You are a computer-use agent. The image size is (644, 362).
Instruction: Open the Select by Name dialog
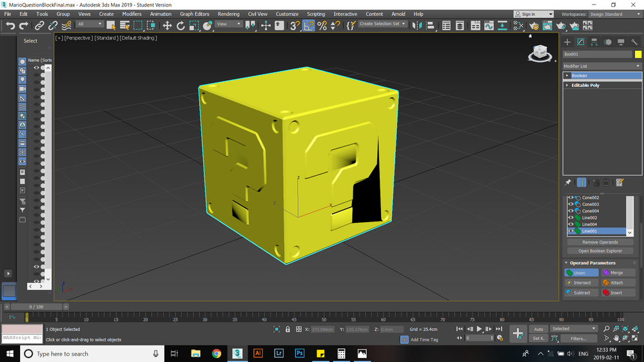(124, 26)
